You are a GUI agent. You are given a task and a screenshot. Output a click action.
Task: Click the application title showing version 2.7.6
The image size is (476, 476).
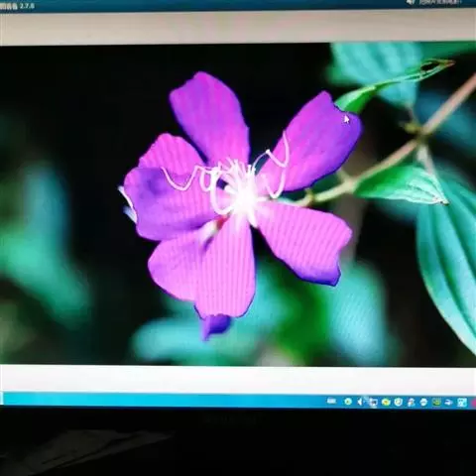pyautogui.click(x=17, y=7)
